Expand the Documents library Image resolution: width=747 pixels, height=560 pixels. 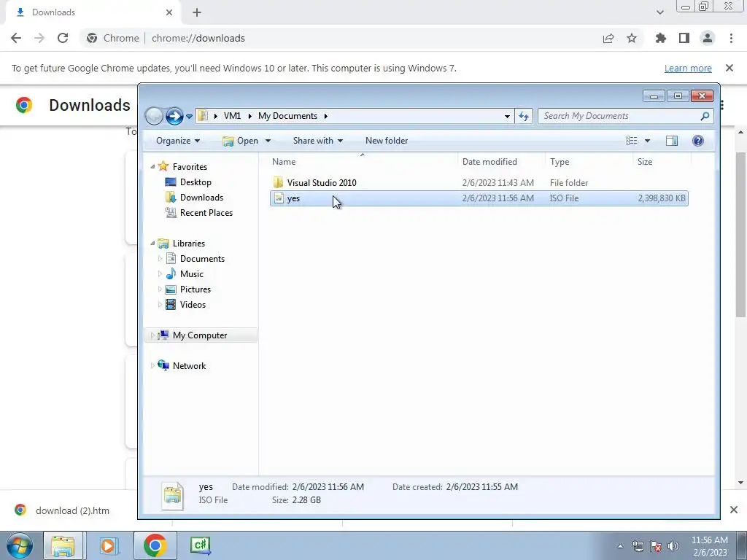point(160,259)
